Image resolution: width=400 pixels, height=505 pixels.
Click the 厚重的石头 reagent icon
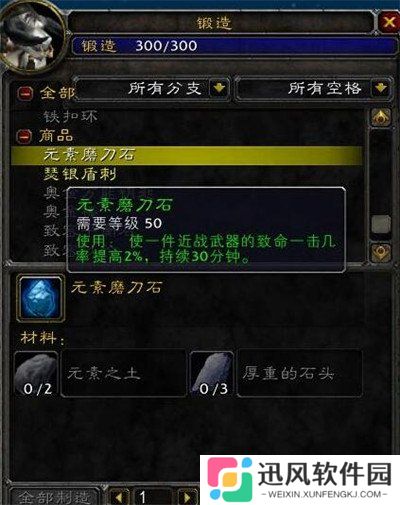[x=212, y=373]
